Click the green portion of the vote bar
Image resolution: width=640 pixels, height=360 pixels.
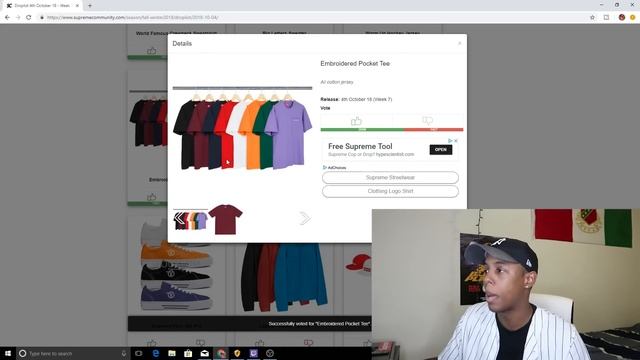362,129
